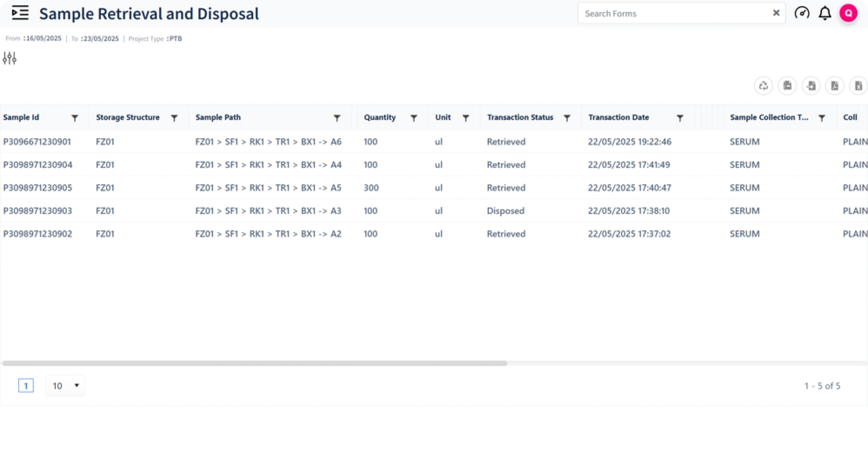Open notifications bell icon
The height and width of the screenshot is (458, 868).
coord(825,13)
